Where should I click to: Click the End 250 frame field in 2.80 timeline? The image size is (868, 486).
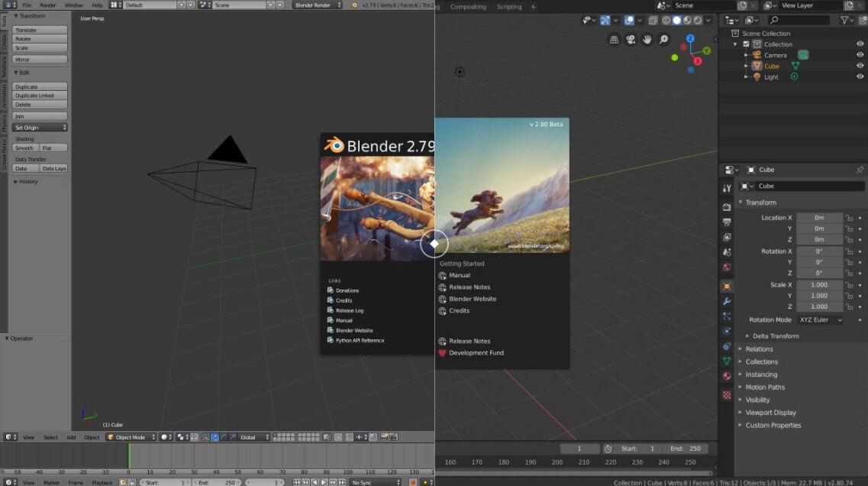tap(686, 449)
